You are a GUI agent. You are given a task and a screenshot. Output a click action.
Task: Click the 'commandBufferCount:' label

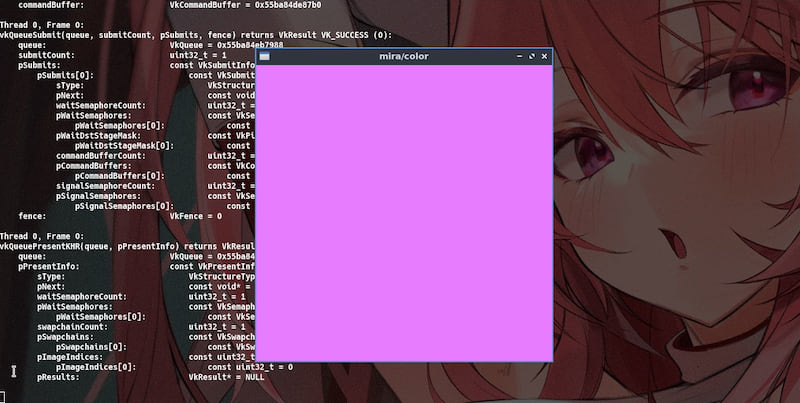click(101, 156)
